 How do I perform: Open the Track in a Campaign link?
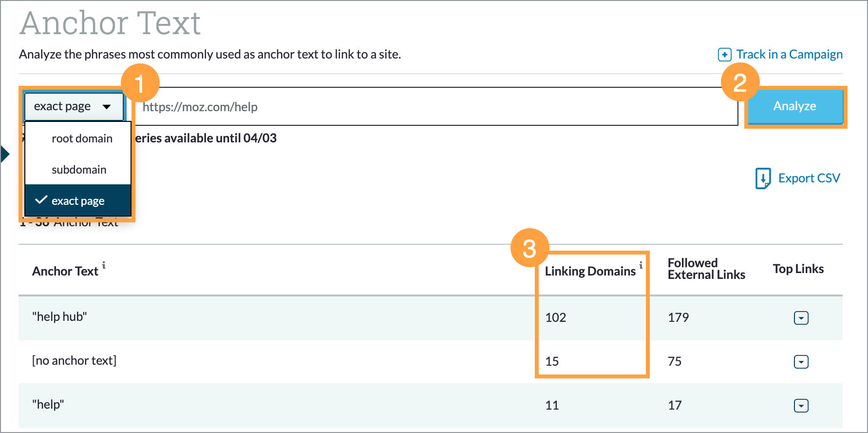coord(789,55)
